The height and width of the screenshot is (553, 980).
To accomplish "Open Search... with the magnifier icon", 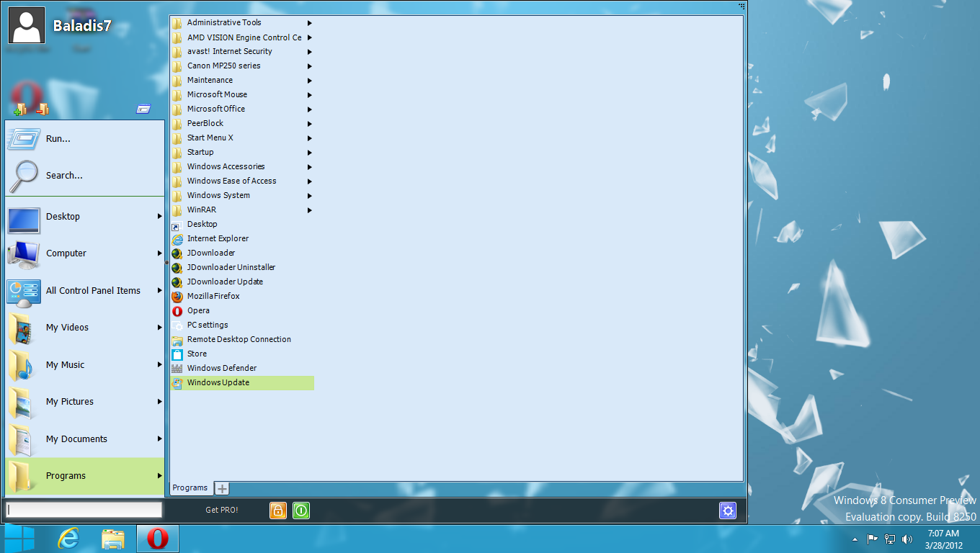I will (85, 176).
